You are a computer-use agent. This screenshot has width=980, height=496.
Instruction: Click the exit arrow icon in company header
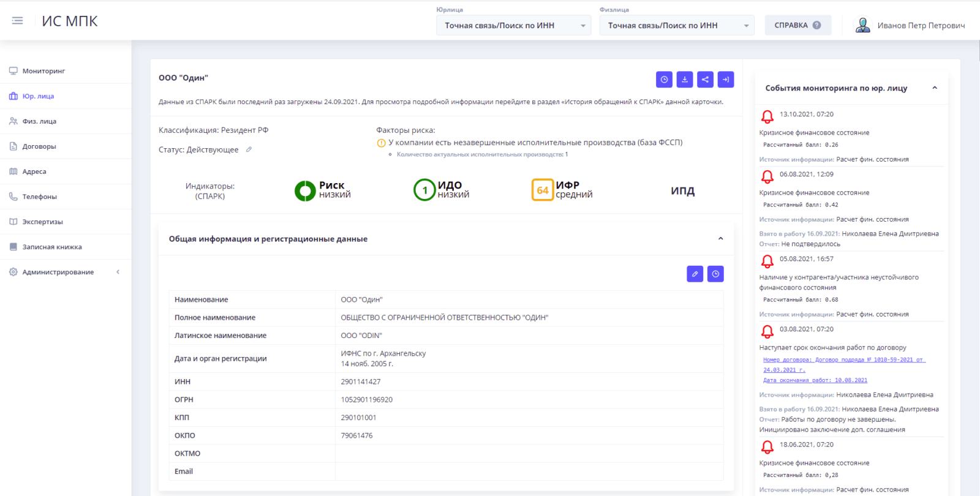[x=726, y=80]
